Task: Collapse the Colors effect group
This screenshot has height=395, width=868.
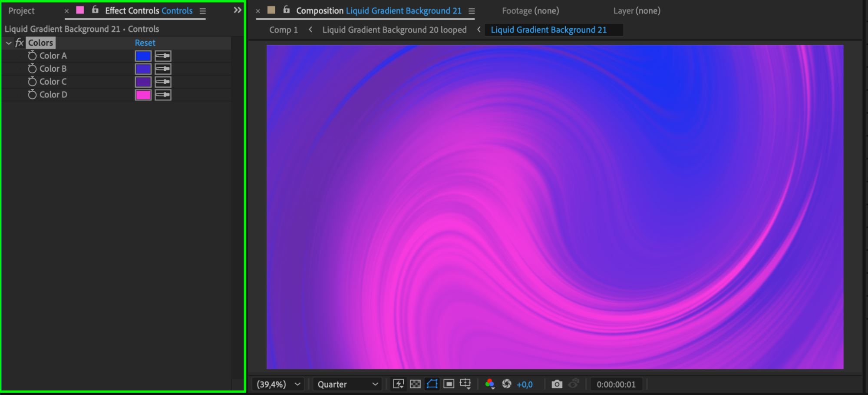Action: (9, 43)
